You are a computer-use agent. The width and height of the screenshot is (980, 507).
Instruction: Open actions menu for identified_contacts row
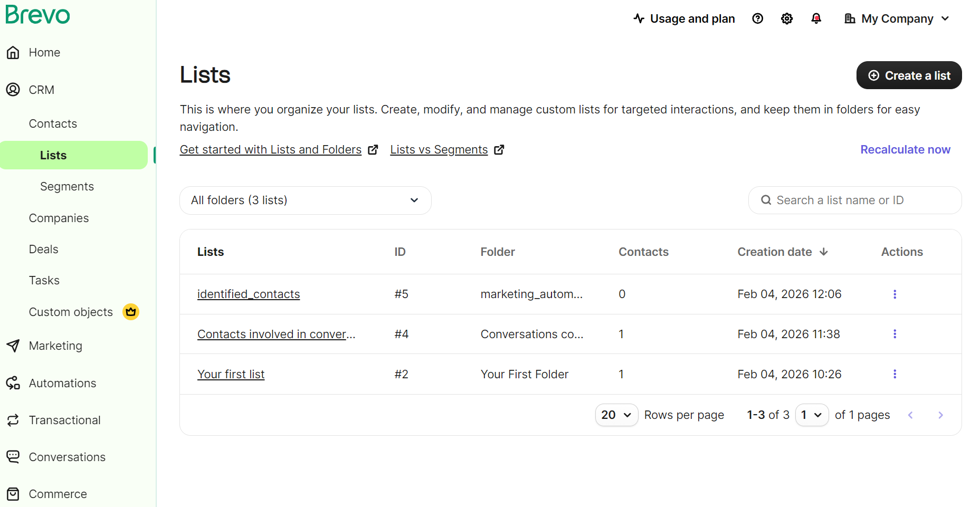[895, 294]
